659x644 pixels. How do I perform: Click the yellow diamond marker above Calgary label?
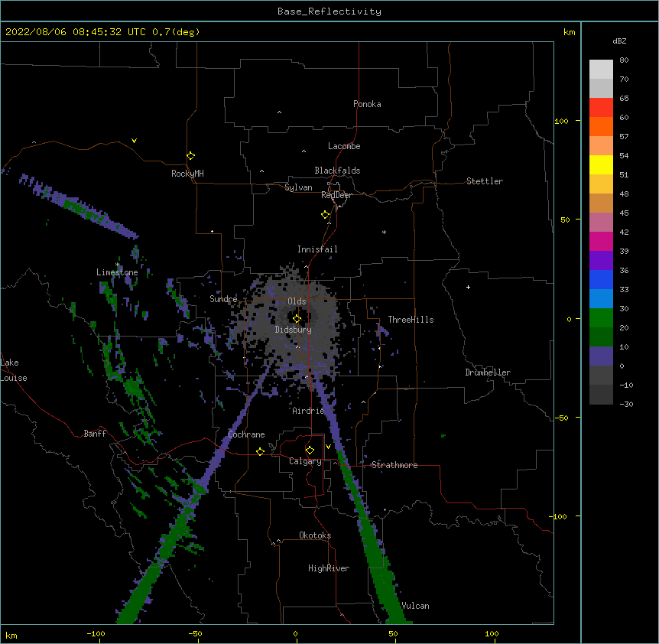[310, 450]
